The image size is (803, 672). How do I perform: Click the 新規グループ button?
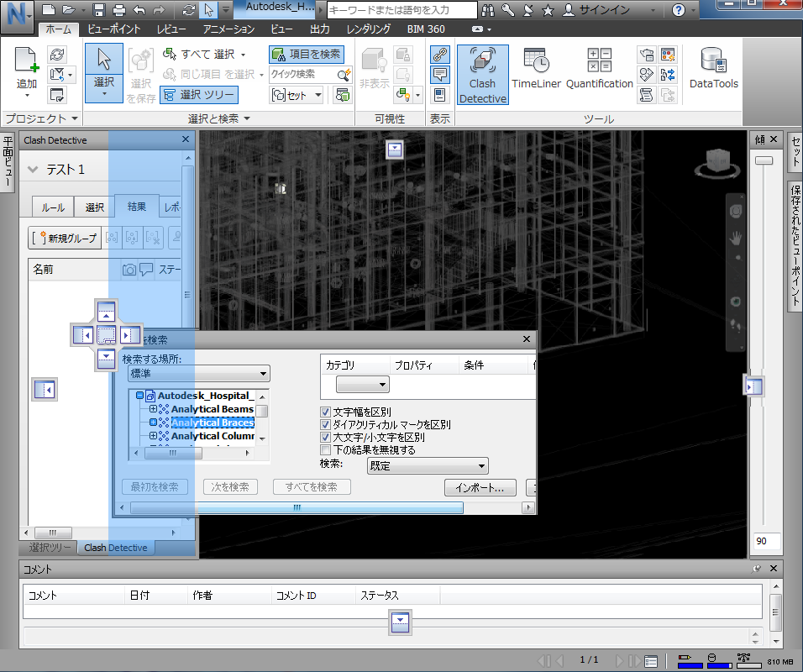pos(65,239)
